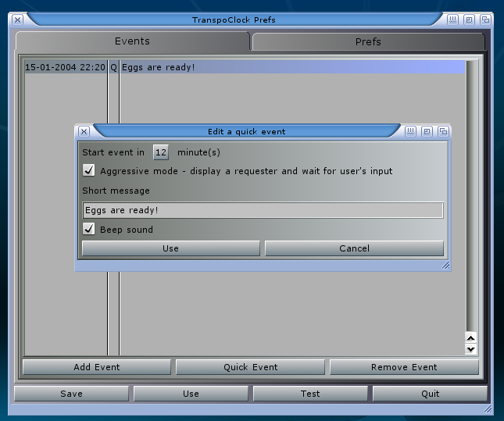
Task: Click the minutes number field
Action: (161, 152)
